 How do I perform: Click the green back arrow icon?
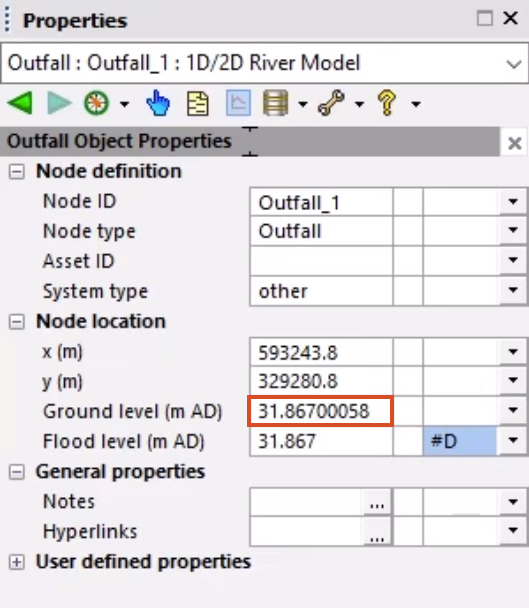coord(19,103)
